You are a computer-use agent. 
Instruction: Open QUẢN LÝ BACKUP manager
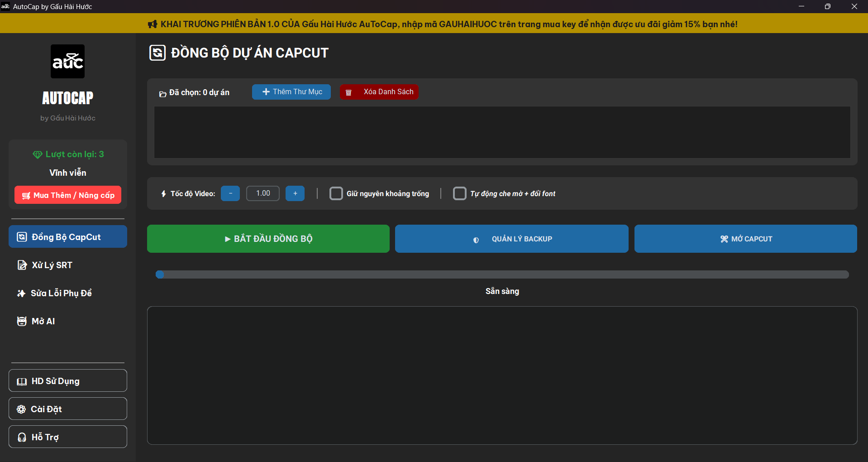512,239
